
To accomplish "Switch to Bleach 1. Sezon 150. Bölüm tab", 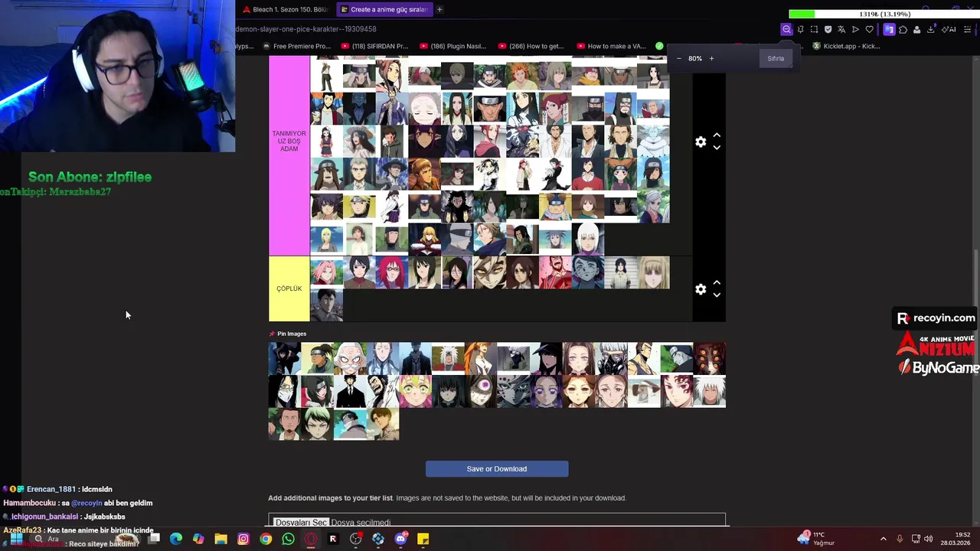I will point(285,9).
